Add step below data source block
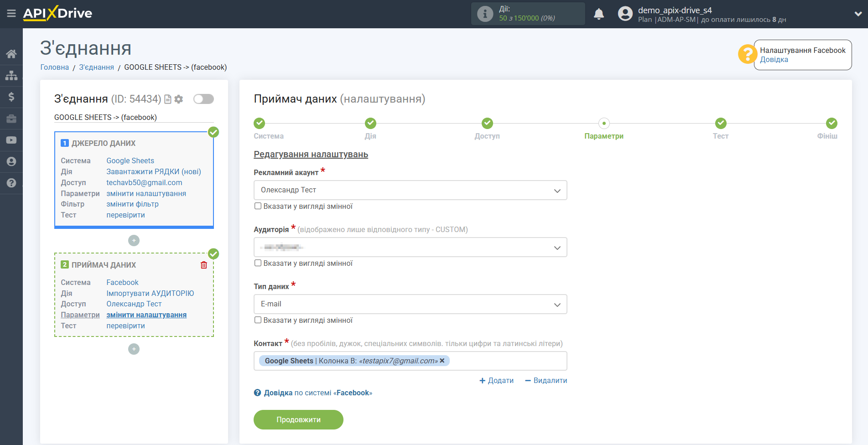Image resolution: width=868 pixels, height=445 pixels. coord(134,240)
